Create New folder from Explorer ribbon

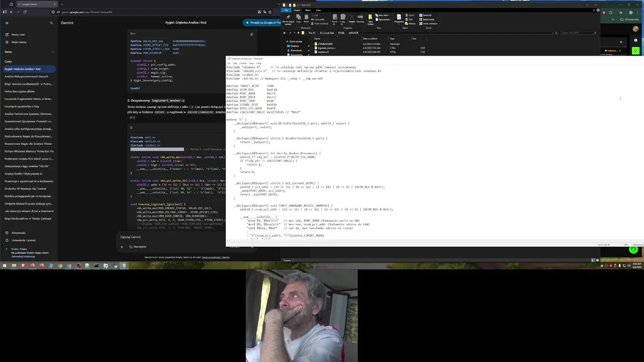coord(370,20)
